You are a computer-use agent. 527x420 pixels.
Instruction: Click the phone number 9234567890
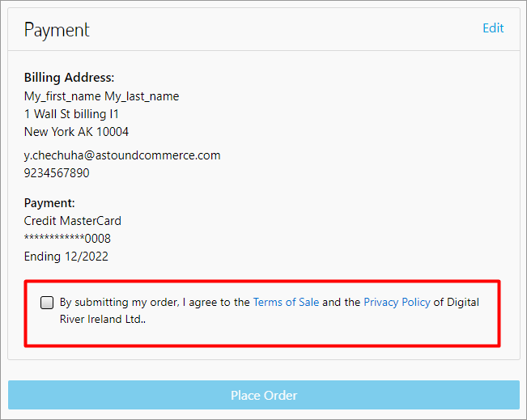coord(57,173)
